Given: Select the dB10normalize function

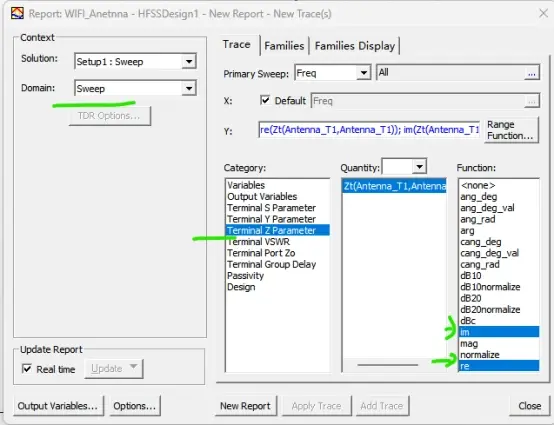Looking at the screenshot, I should point(490,287).
